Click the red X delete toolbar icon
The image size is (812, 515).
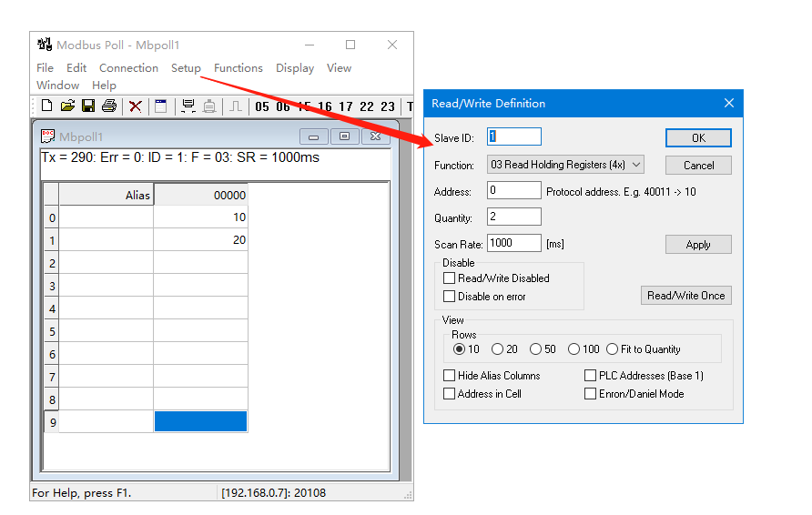coord(135,106)
